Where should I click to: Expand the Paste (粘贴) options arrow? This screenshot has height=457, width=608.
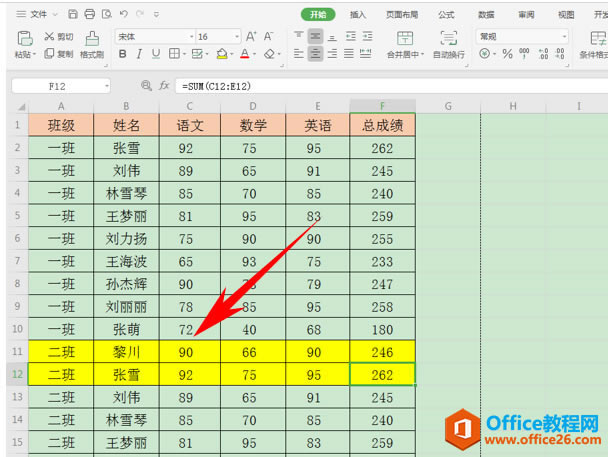pos(35,54)
